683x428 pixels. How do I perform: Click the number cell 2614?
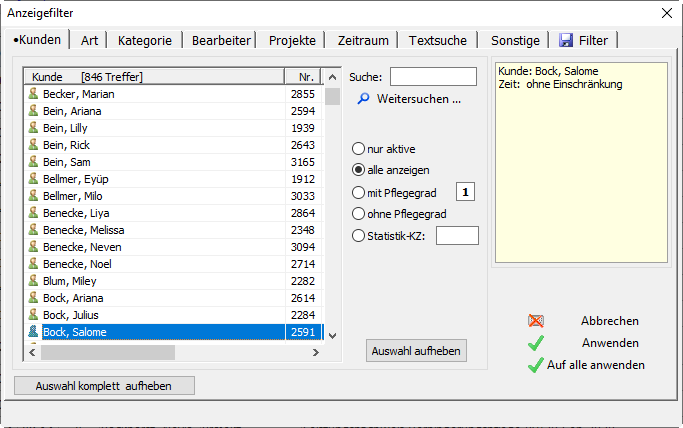click(x=303, y=298)
